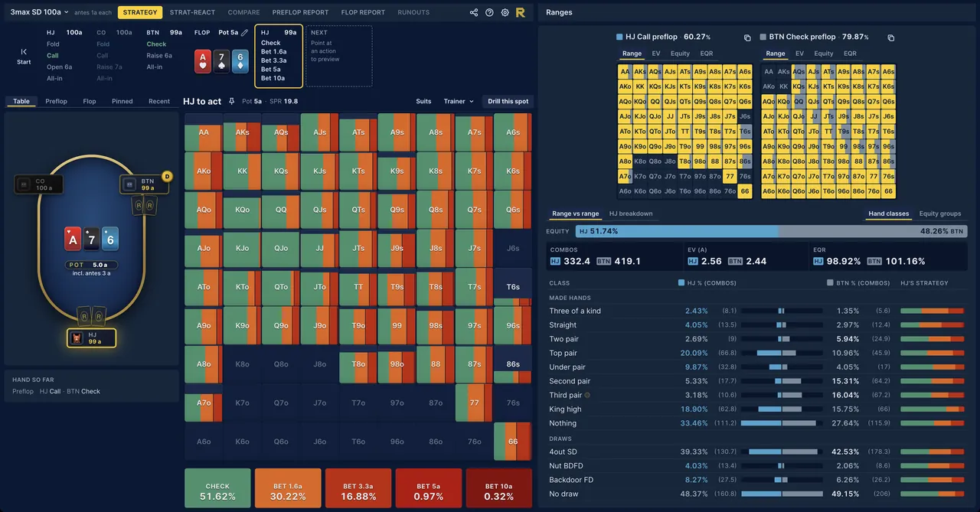Select AKs in the HJ range grid
The width and height of the screenshot is (980, 512).
coord(640,72)
